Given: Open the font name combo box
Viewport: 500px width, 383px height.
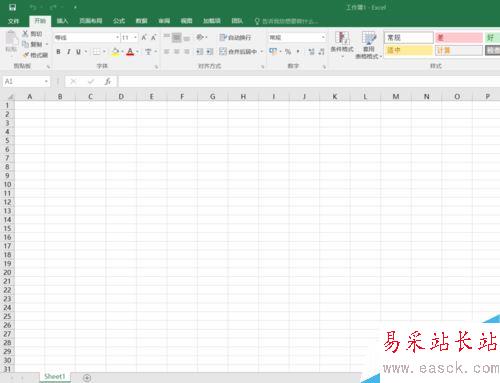Looking at the screenshot, I should coord(87,37).
